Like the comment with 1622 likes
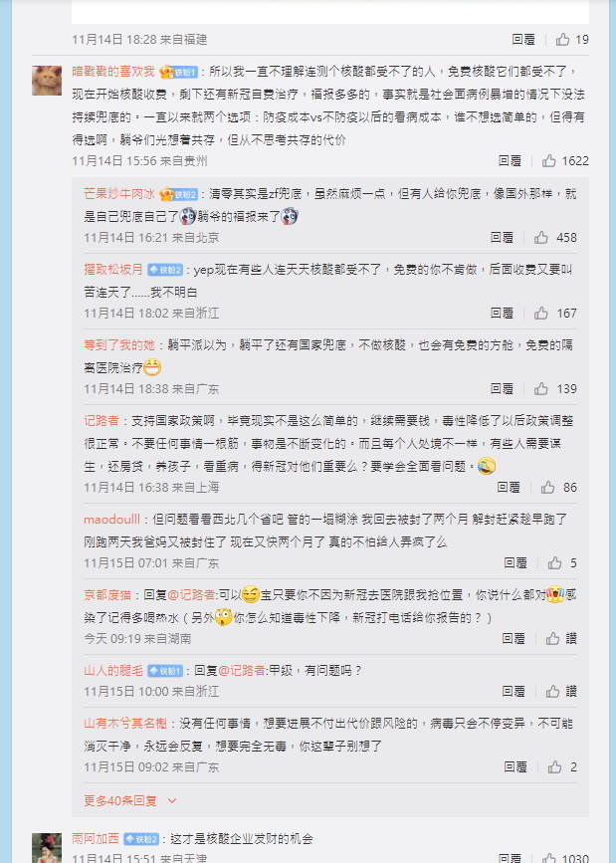 [565, 160]
